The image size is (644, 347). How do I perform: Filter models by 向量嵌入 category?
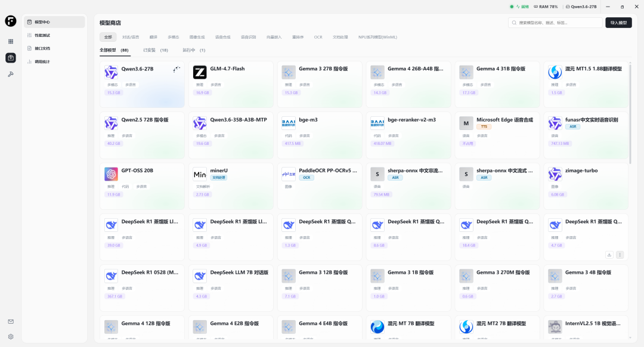tap(274, 37)
